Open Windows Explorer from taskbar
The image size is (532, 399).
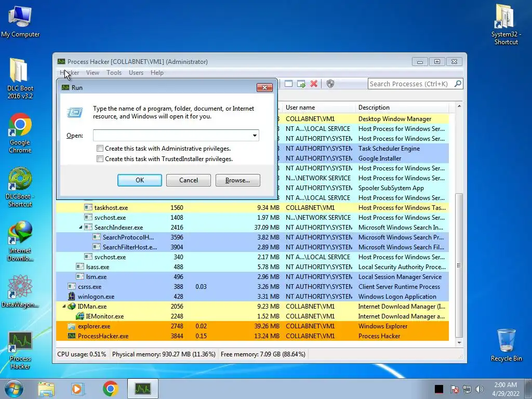pyautogui.click(x=46, y=389)
